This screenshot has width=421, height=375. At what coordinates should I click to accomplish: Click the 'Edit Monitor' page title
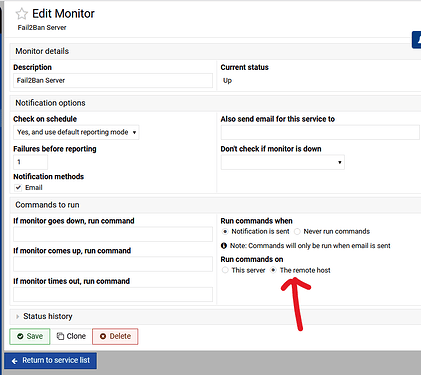[63, 14]
